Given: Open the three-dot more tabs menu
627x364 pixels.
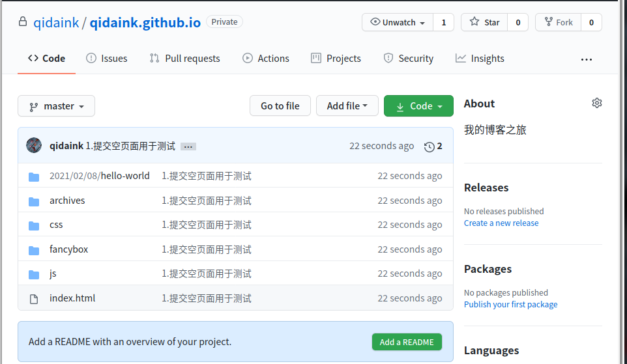Looking at the screenshot, I should (x=586, y=59).
